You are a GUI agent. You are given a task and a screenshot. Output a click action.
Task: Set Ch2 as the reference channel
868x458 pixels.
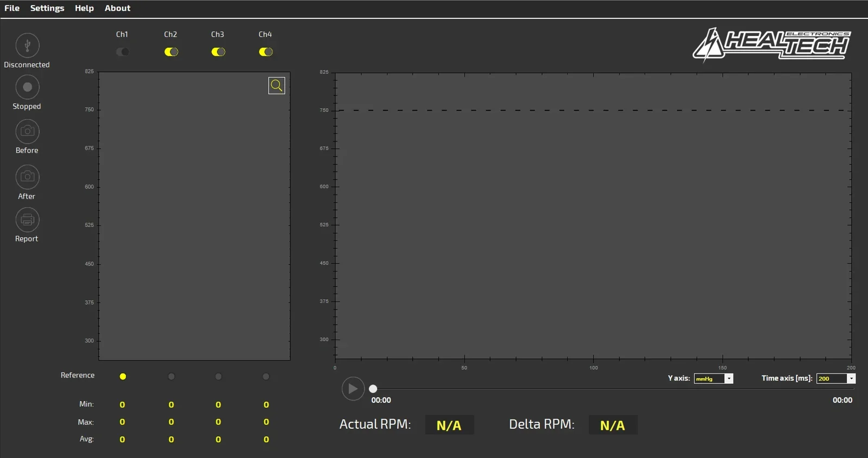(x=171, y=377)
